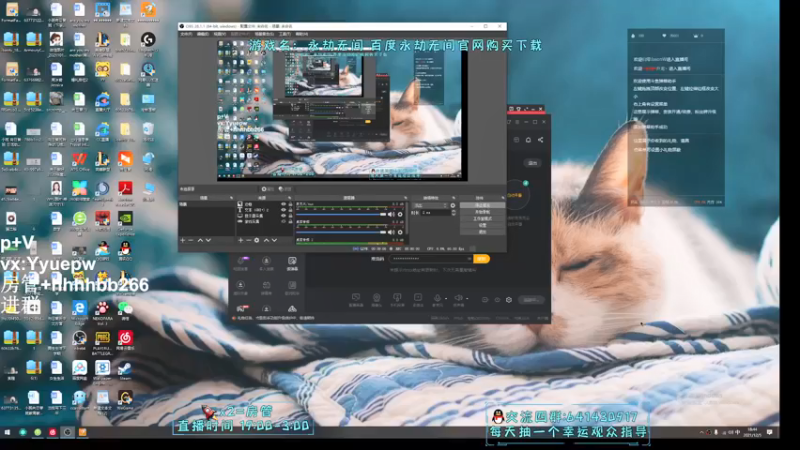This screenshot has width=800, height=450.
Task: Click Exit button at bottom of Controls
Action: (483, 232)
